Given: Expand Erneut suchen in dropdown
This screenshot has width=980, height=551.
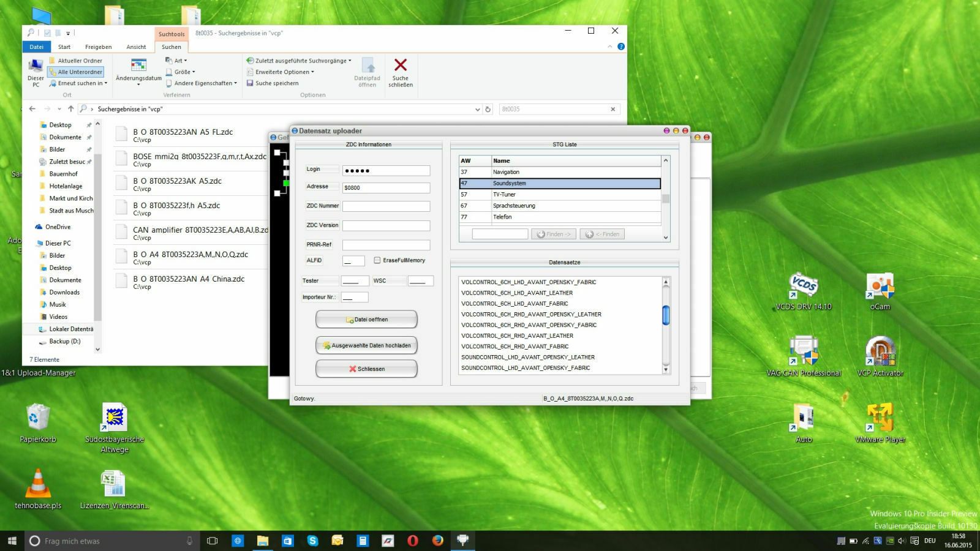Looking at the screenshot, I should (78, 83).
